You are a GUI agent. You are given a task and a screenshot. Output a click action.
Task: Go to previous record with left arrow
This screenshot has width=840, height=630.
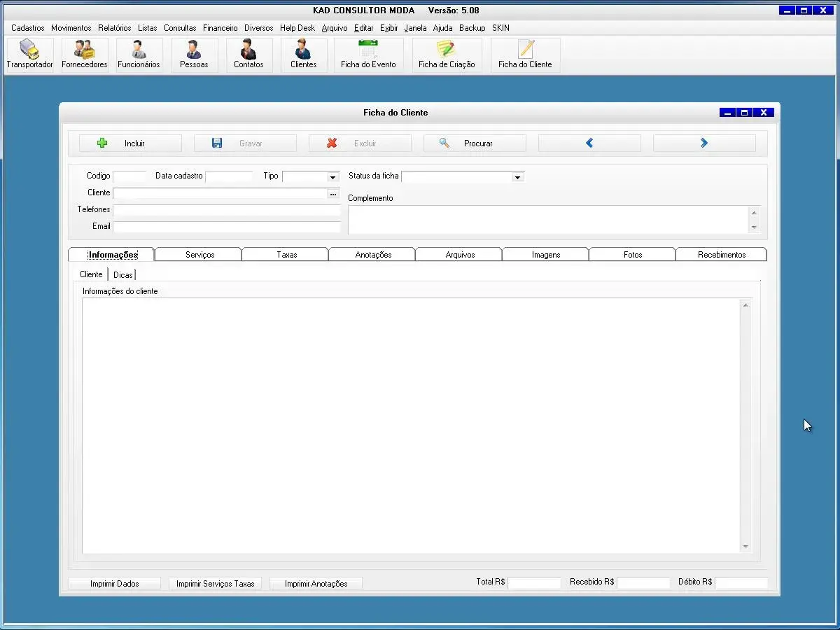(589, 143)
